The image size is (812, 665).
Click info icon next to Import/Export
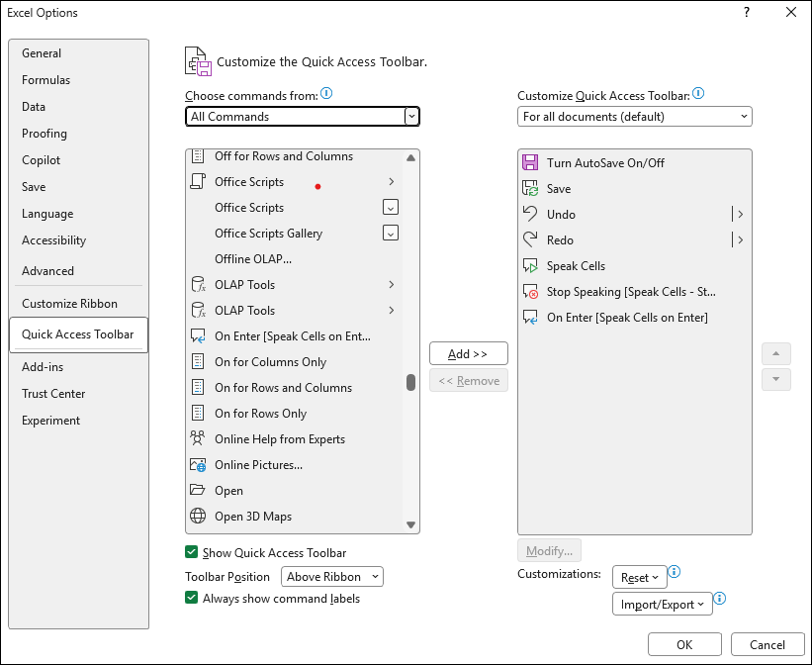pos(719,599)
